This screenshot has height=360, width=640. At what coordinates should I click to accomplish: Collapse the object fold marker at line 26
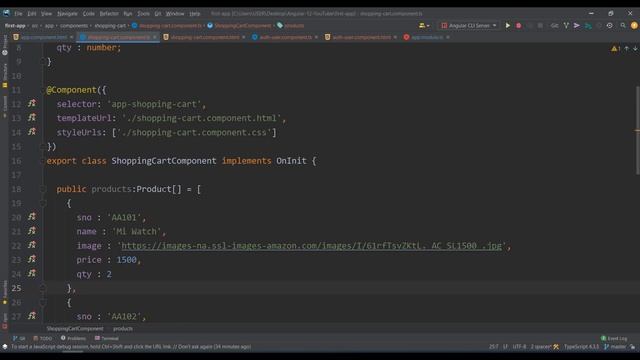(42, 302)
